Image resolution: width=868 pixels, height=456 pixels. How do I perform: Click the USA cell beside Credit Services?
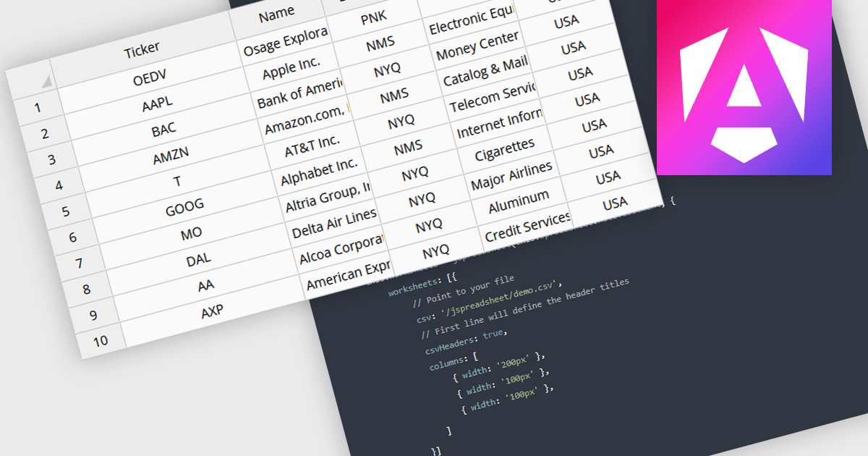(x=615, y=203)
